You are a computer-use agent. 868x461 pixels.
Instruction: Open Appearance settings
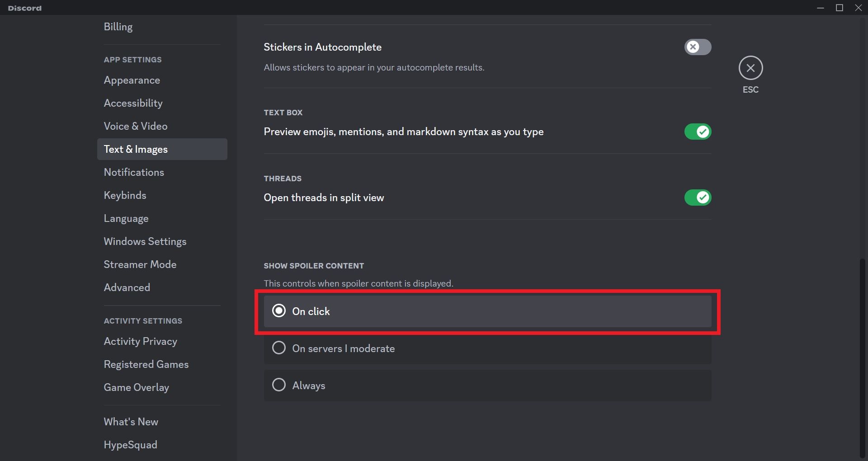132,80
